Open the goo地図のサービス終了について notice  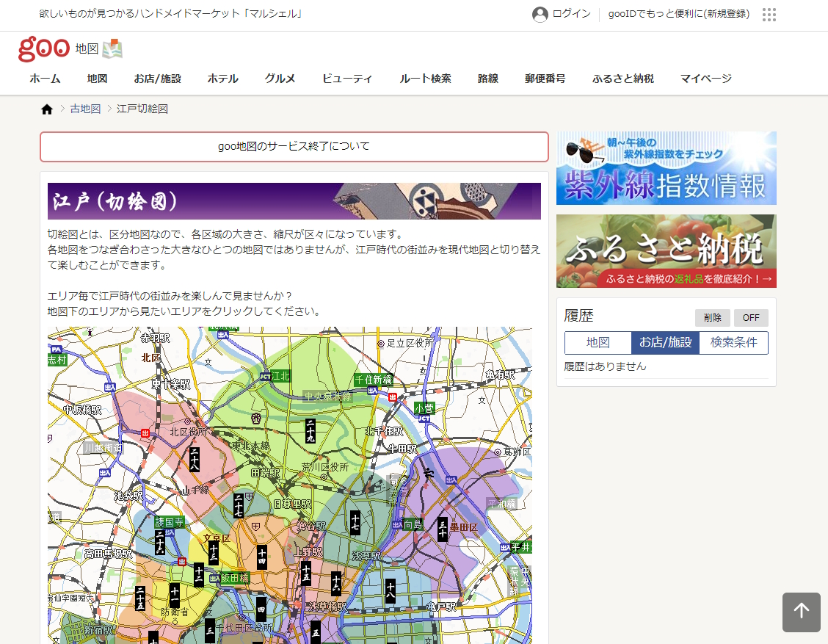pyautogui.click(x=294, y=147)
